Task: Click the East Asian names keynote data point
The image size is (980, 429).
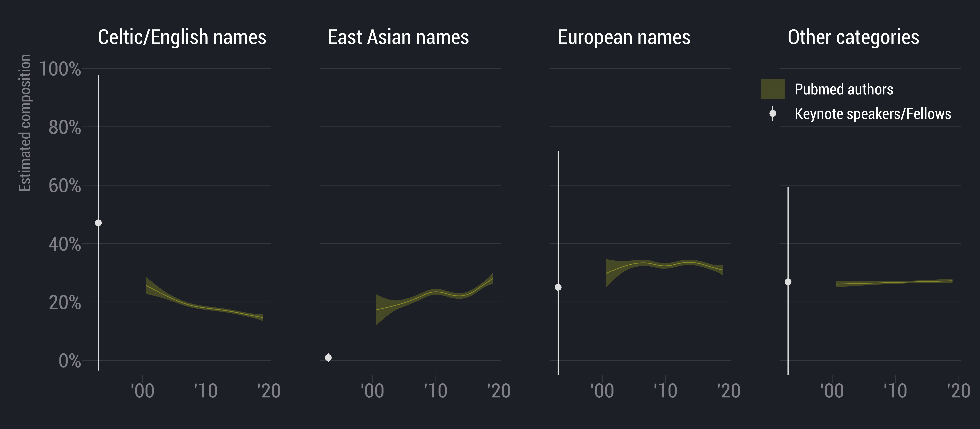Action: (x=328, y=357)
